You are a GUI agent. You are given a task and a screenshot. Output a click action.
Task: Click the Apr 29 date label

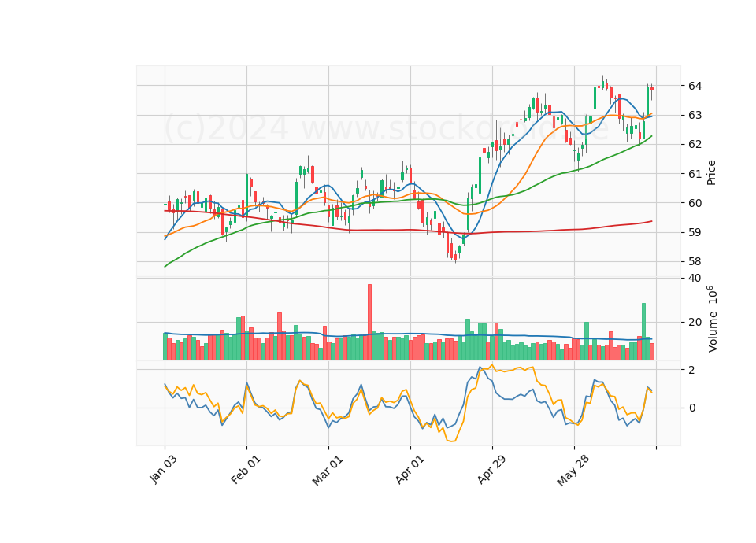[x=491, y=469]
